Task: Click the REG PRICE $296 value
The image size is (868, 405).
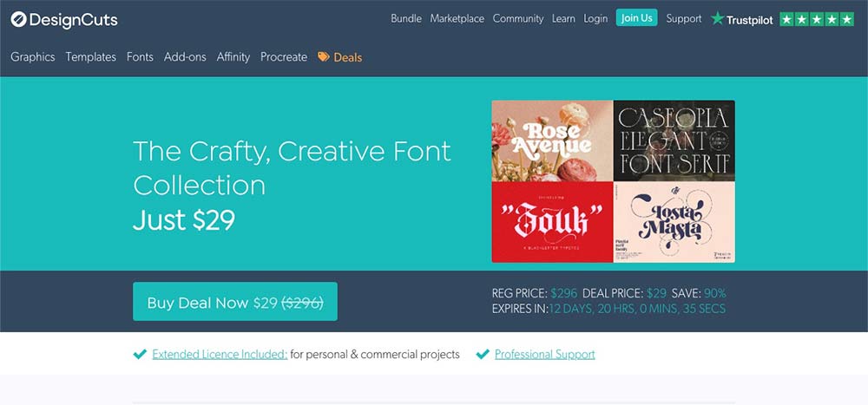Action: 564,293
